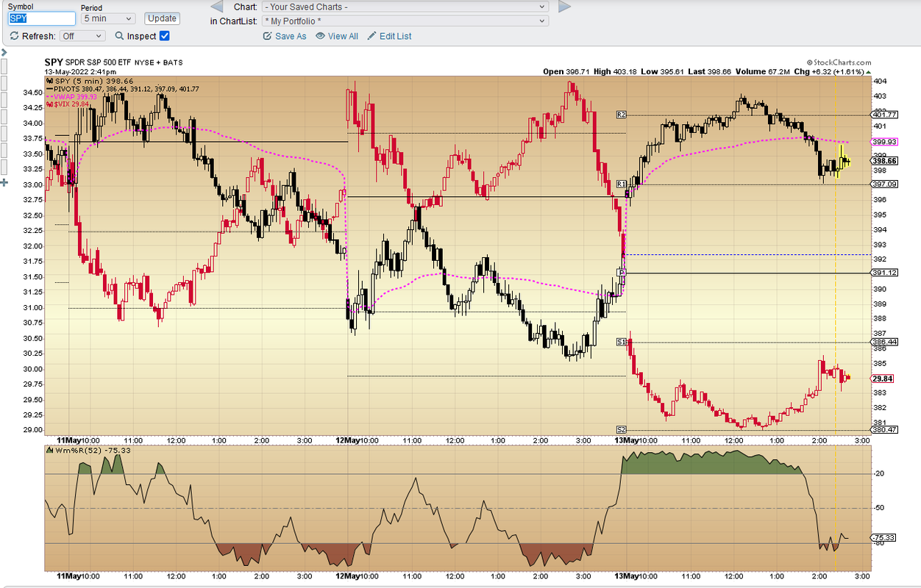Go to previous saved chart arrow
The image size is (921, 588).
pos(217,7)
